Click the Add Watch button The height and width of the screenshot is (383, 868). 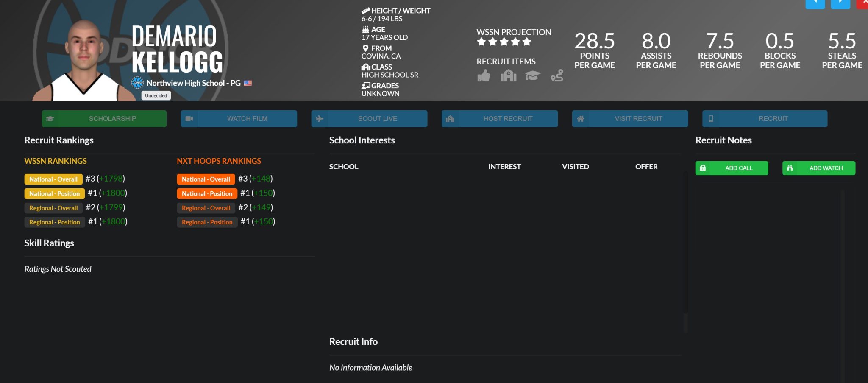tap(818, 168)
